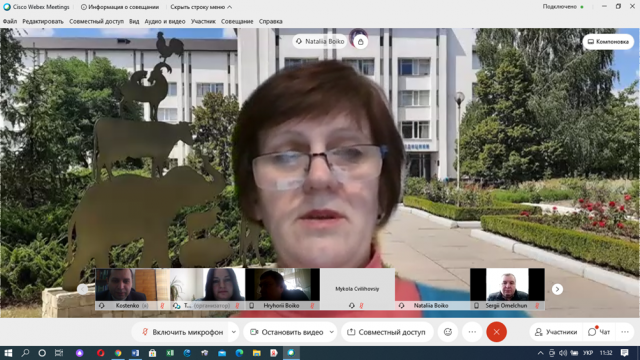Show next participants in the video strip
This screenshot has width=640, height=360.
557,289
